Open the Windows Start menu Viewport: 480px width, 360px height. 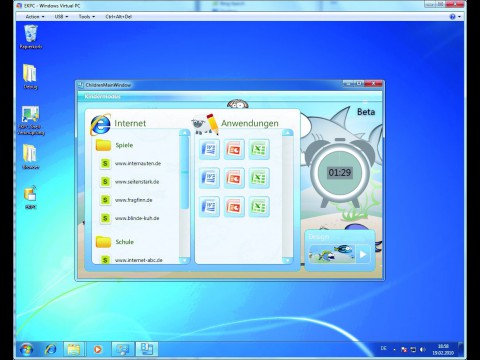click(26, 349)
